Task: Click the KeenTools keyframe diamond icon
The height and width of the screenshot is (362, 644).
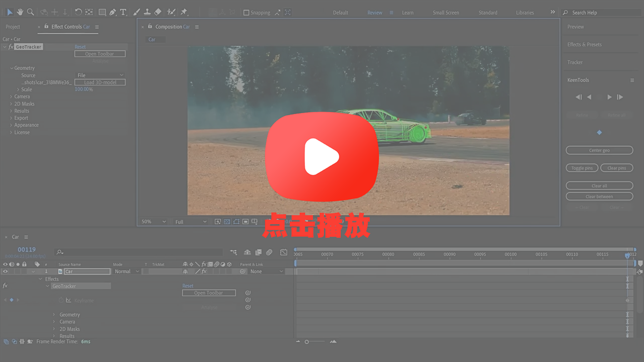Action: pos(599,133)
